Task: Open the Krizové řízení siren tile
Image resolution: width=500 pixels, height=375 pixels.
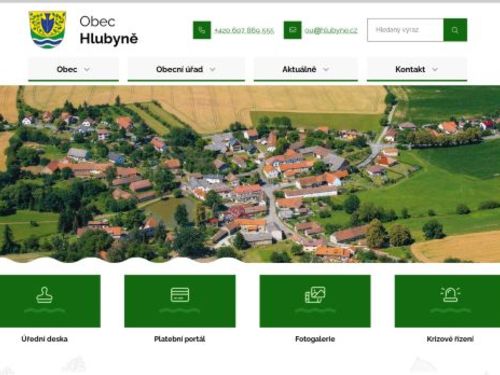Action: tap(447, 301)
